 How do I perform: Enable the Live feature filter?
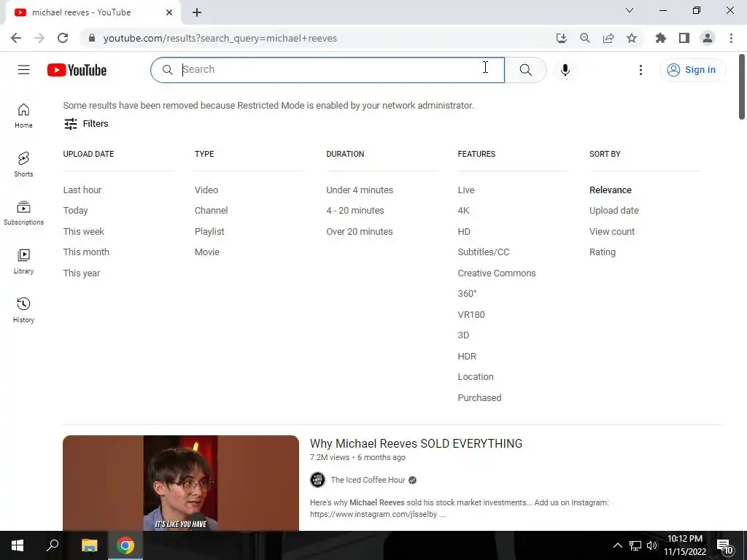click(x=466, y=190)
